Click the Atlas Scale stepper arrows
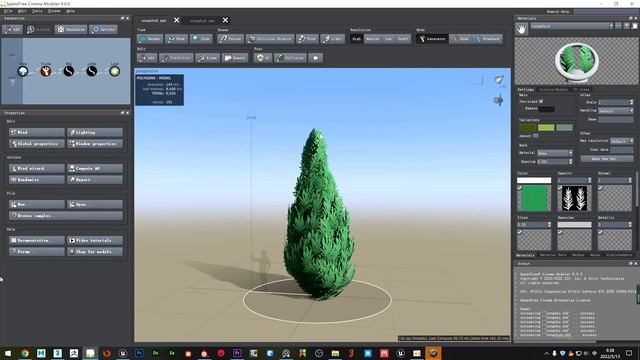 tap(631, 102)
